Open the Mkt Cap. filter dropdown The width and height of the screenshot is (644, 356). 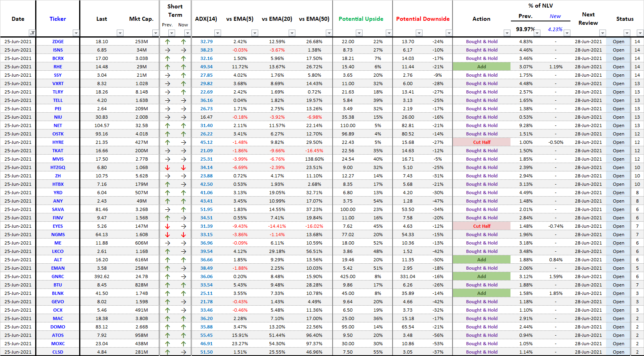click(156, 33)
